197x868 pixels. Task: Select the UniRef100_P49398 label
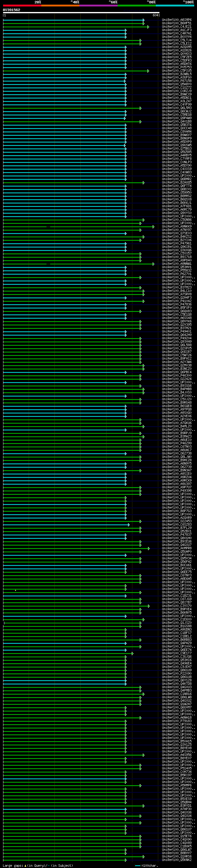[x=177, y=491]
